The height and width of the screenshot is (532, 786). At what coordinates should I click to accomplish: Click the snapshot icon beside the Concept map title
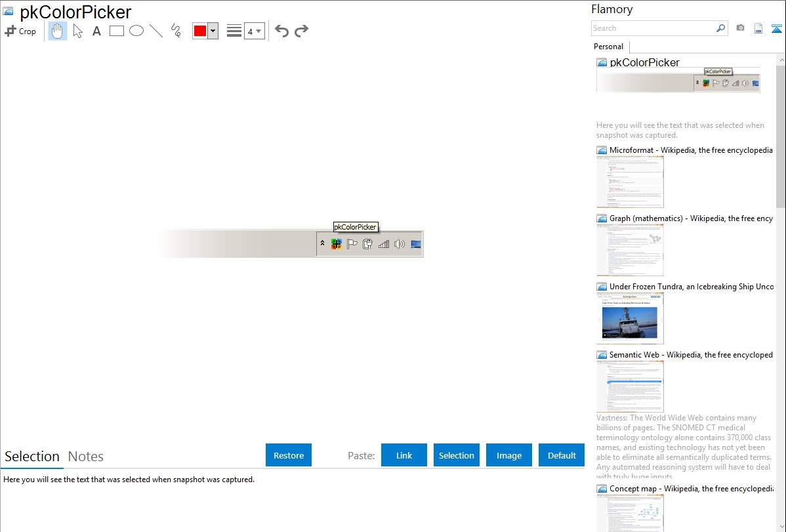pyautogui.click(x=602, y=488)
